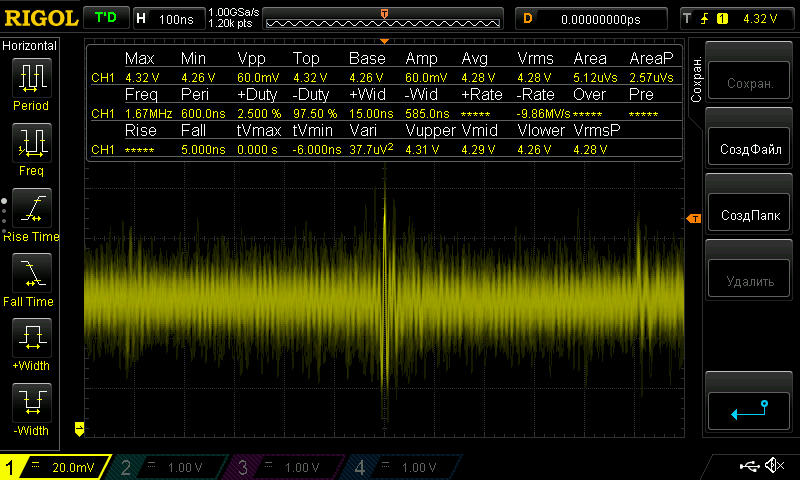Click the orange trigger level marker

(x=692, y=219)
